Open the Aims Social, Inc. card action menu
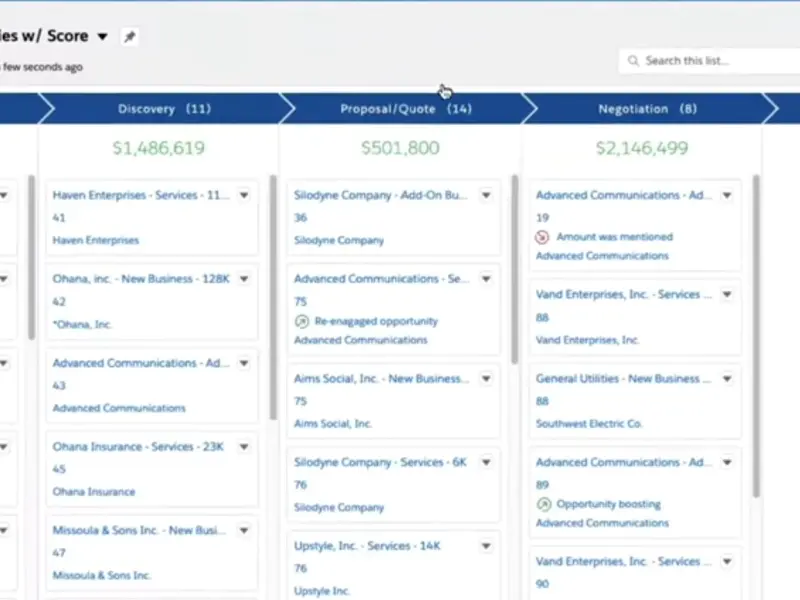The width and height of the screenshot is (800, 600). 486,379
